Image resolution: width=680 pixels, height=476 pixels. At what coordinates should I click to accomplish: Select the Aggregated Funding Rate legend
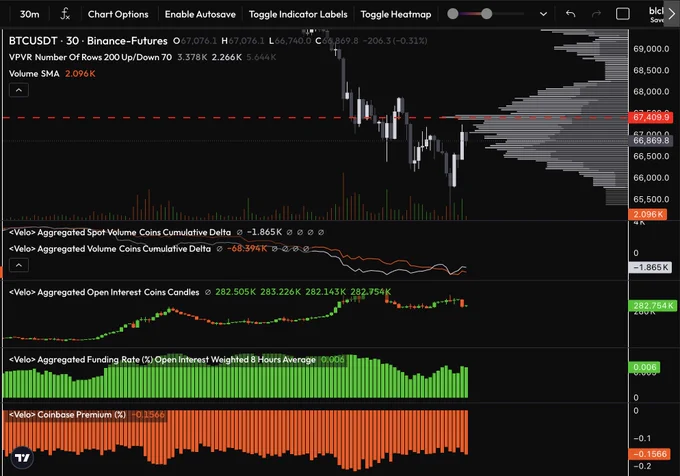pos(162,360)
